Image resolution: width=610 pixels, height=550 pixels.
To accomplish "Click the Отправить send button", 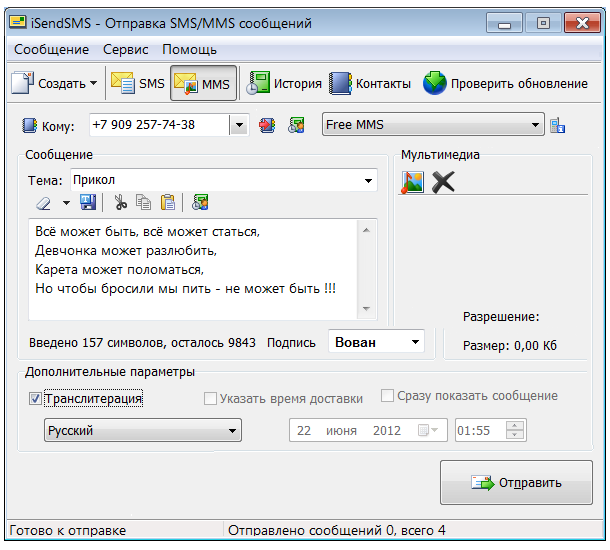I will pyautogui.click(x=516, y=482).
